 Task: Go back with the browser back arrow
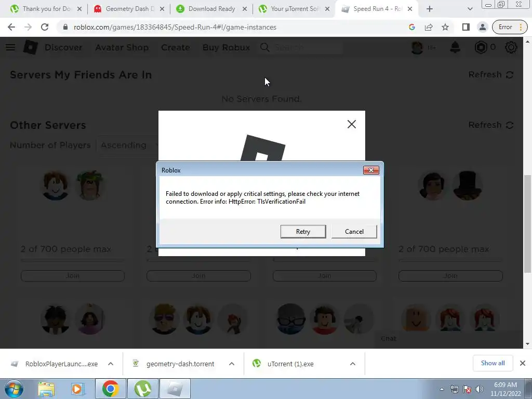(x=11, y=27)
